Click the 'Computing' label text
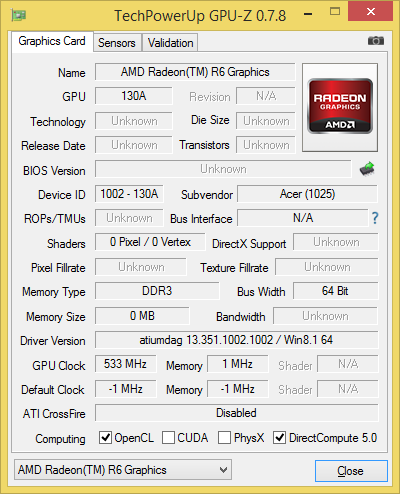Screen dimensions: 400x494 60,439
